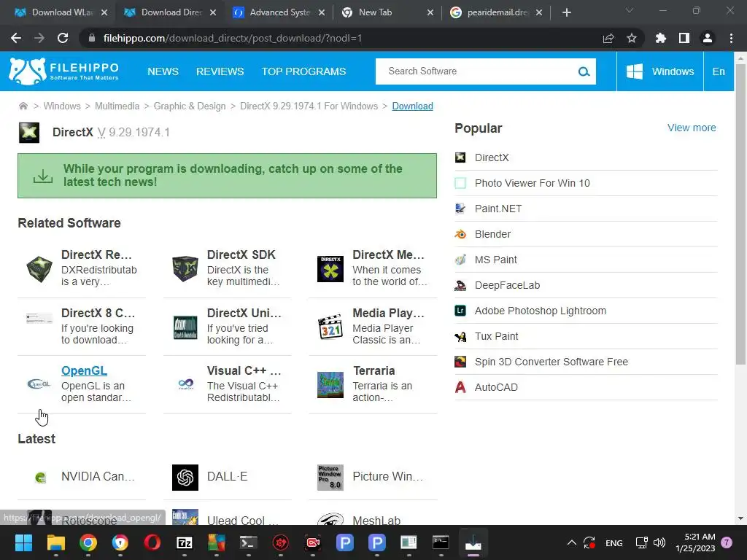Screen dimensions: 747x560
Task: Open Chrome three-dot menu
Action: pyautogui.click(x=731, y=38)
